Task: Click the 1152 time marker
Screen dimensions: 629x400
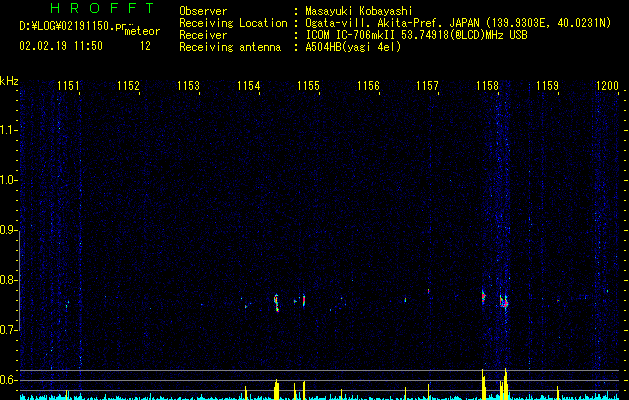Action: point(128,85)
